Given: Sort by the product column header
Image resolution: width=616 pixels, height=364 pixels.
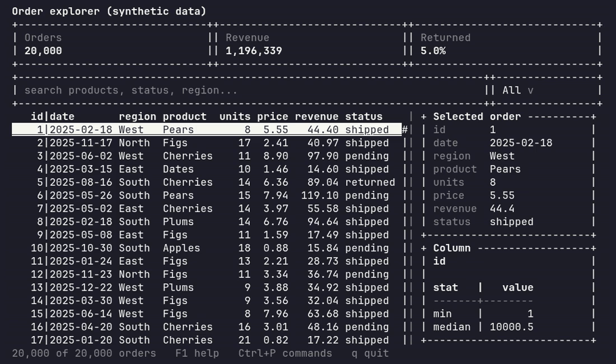Looking at the screenshot, I should (x=185, y=116).
